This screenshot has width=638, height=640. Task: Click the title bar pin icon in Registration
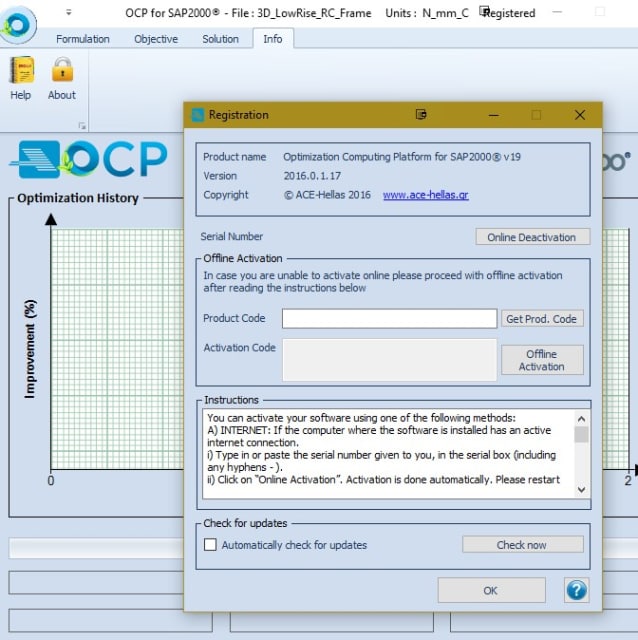click(421, 115)
